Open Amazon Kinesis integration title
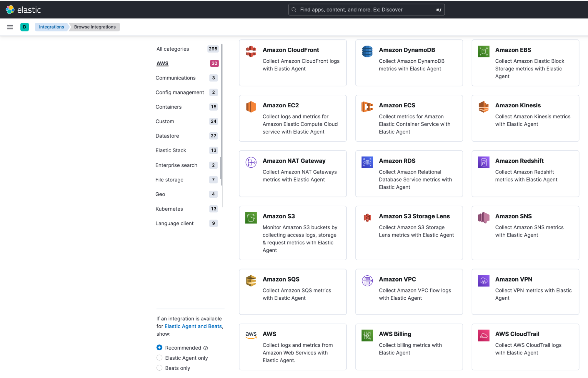This screenshot has height=378, width=588. [x=518, y=105]
